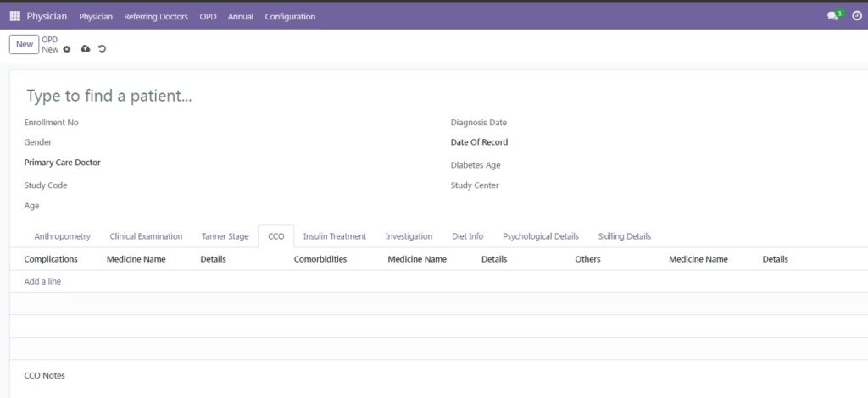Select the Psychological Details tab
Viewport: 868px width, 398px height.
541,236
